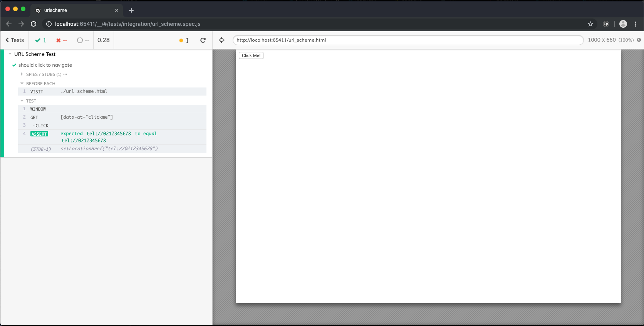
Task: Click the spies/stubs ellipsis icon
Action: 65,74
